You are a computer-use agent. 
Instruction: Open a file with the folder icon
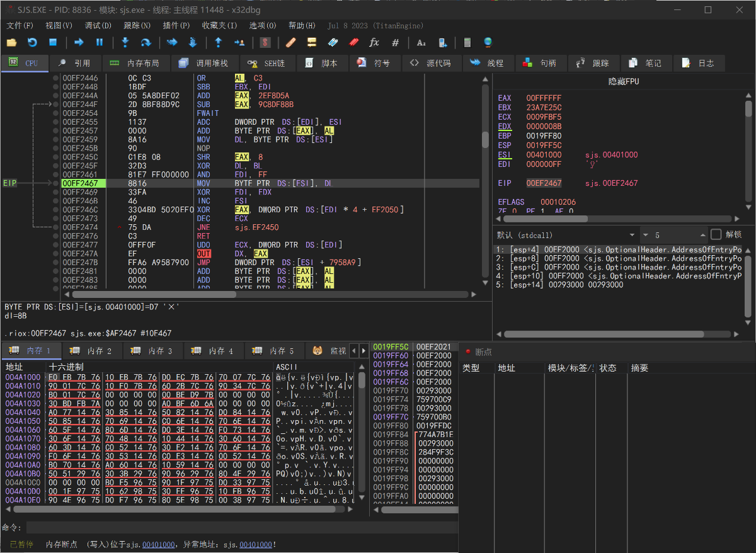tap(11, 42)
